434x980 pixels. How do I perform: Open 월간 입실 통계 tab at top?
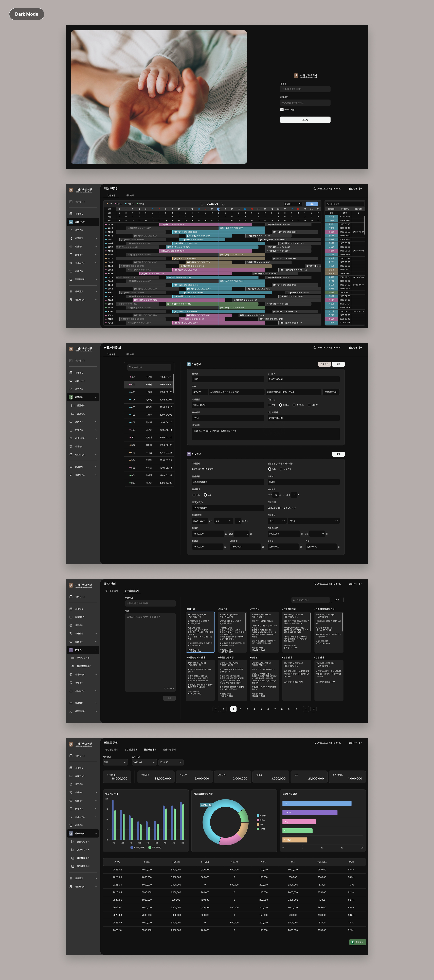tap(112, 750)
